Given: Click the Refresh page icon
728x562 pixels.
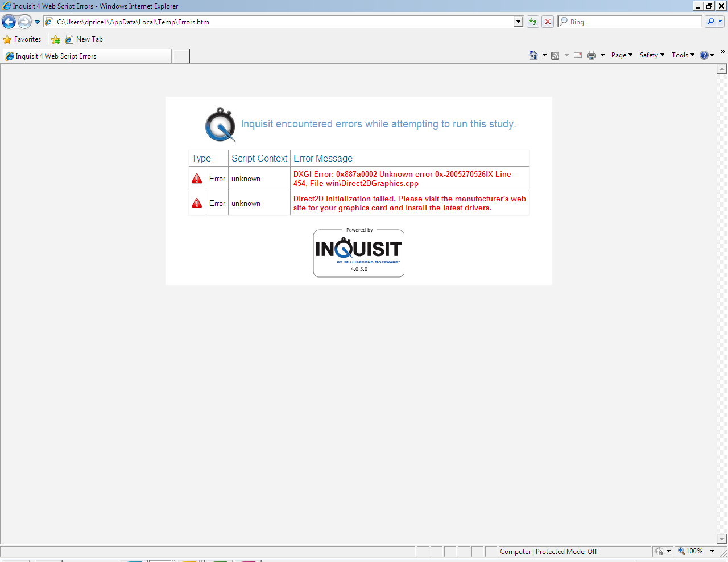Looking at the screenshot, I should point(532,22).
